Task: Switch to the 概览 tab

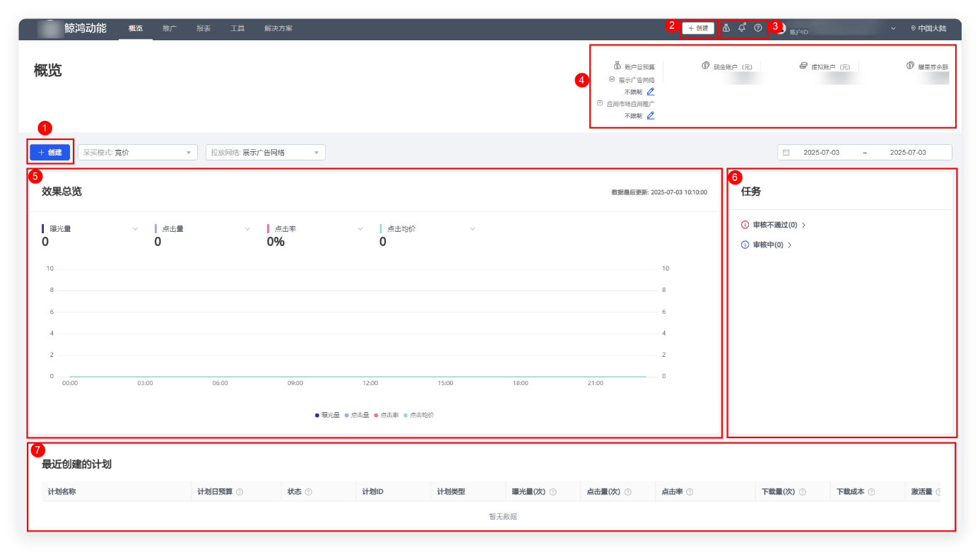Action: [x=136, y=28]
